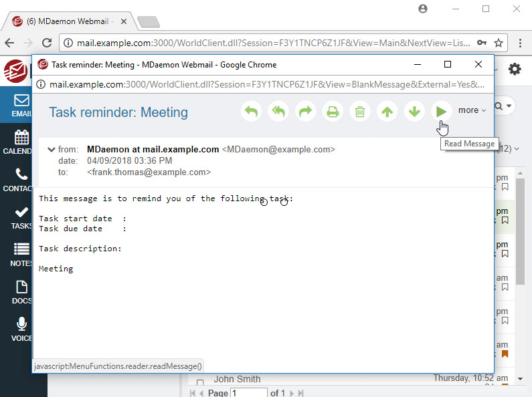Open the Calendar section in the sidebar
This screenshot has height=397, width=532.
[x=17, y=142]
